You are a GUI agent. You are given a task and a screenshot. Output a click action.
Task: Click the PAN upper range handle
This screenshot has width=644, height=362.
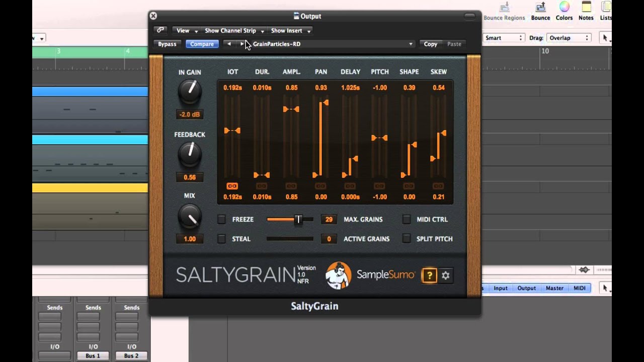[x=326, y=103]
